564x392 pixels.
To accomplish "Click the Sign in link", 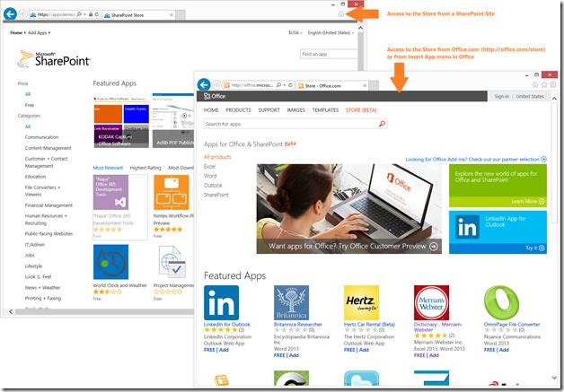I will pyautogui.click(x=501, y=96).
